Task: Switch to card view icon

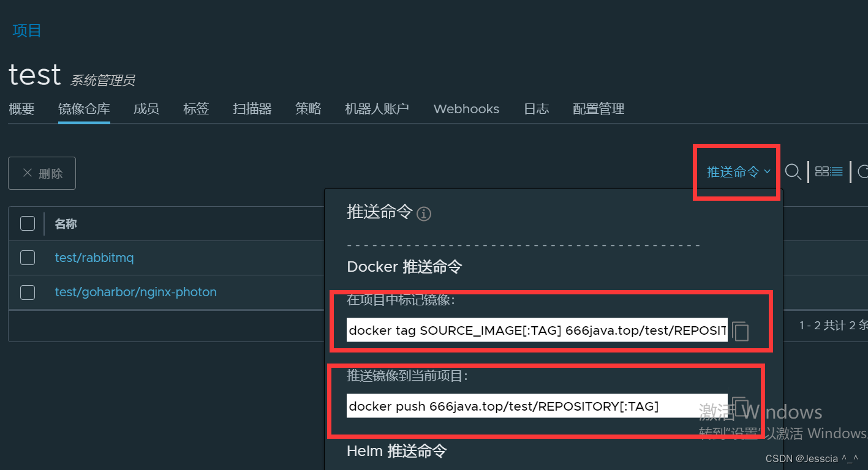Action: pos(822,171)
